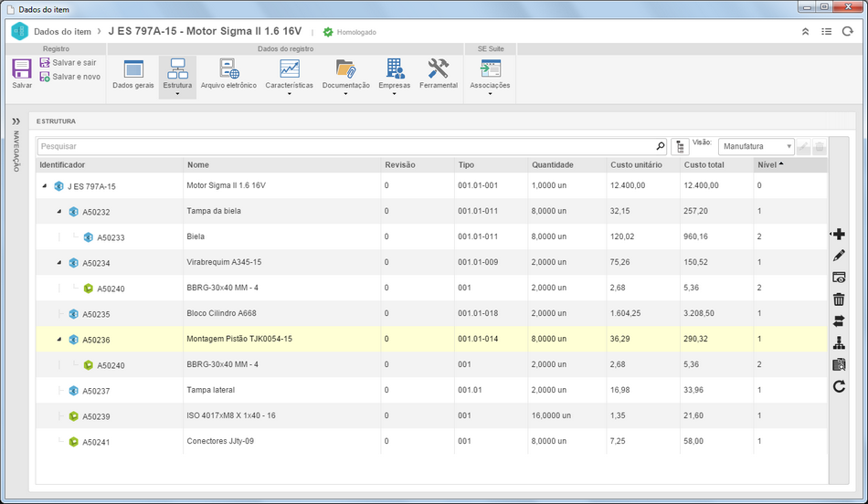Click the report document icon in sidebar
The height and width of the screenshot is (504, 868).
tap(839, 364)
